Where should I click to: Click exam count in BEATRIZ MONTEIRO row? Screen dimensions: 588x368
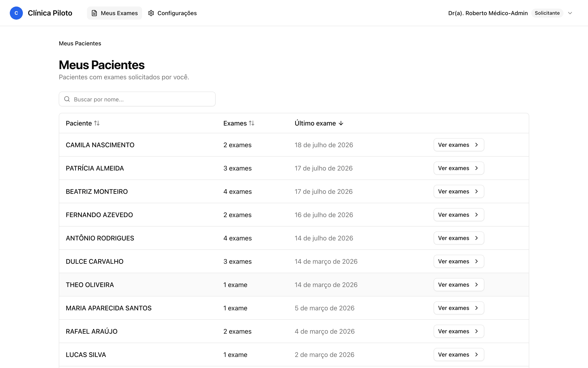(237, 192)
